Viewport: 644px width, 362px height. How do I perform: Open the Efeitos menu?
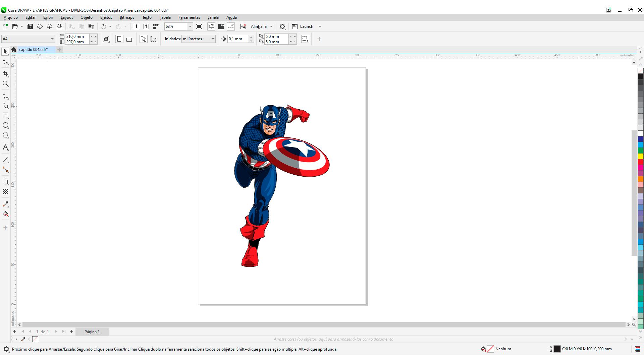click(106, 17)
